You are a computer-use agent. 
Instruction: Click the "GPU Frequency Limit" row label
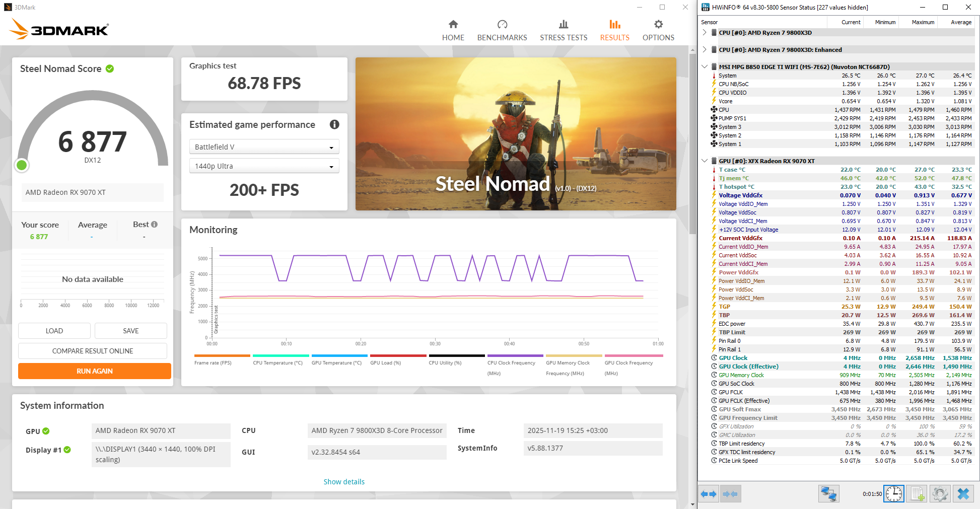pyautogui.click(x=748, y=418)
